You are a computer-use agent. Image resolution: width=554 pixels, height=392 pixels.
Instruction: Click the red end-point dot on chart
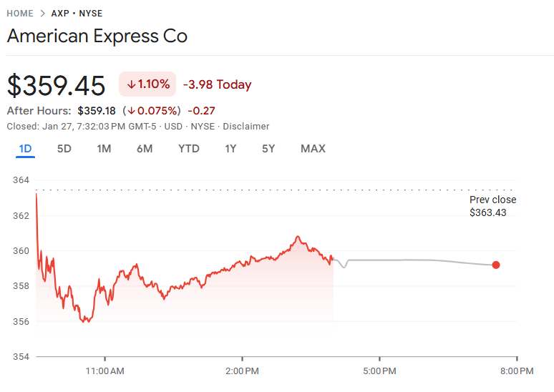tap(496, 265)
